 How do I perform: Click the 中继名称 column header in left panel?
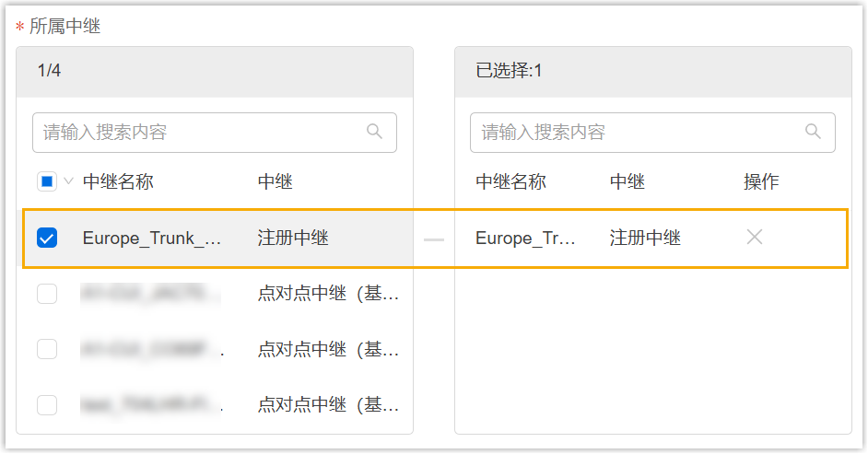[118, 181]
